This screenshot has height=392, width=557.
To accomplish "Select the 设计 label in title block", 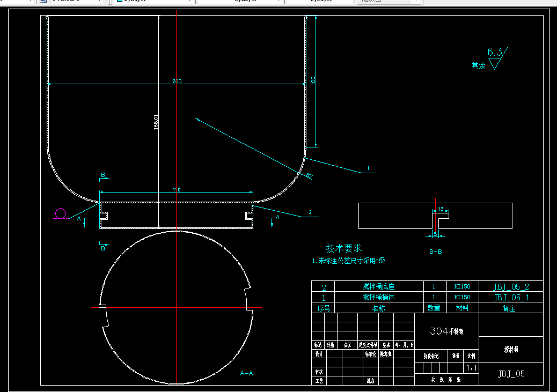I will [x=319, y=354].
